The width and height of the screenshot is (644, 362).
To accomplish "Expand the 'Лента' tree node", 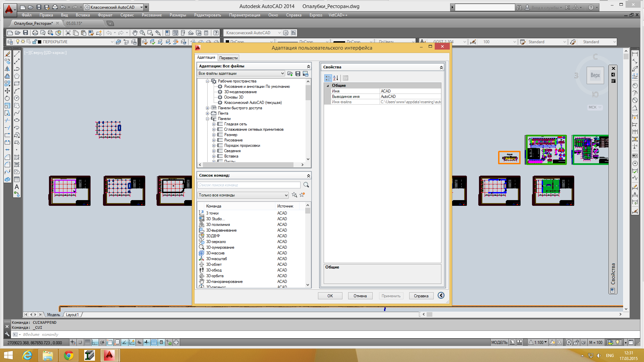I will click(x=208, y=114).
